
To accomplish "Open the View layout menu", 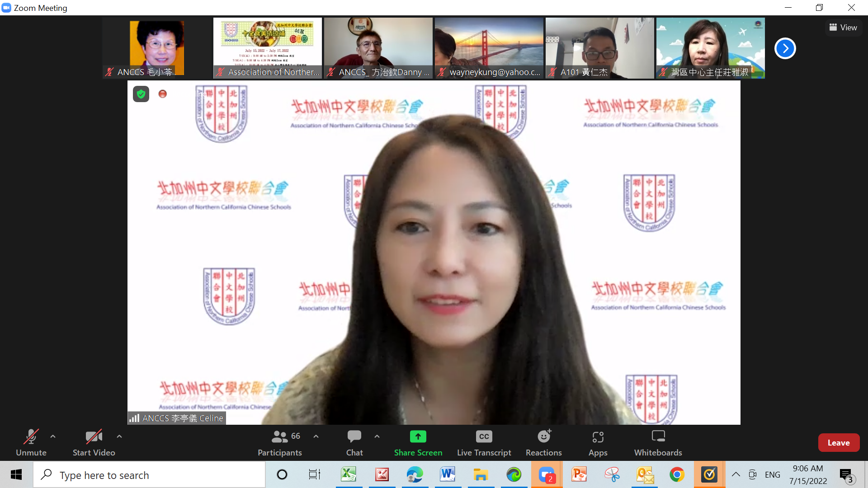I will (x=843, y=28).
